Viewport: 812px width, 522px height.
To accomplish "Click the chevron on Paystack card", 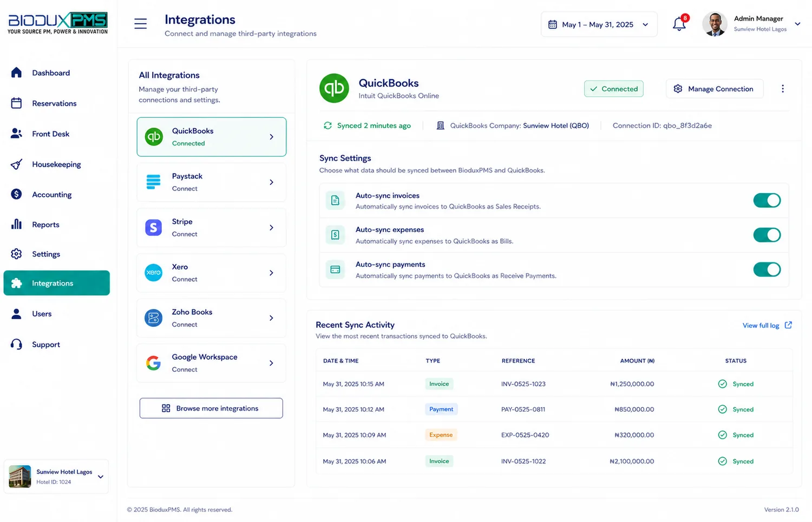I will click(x=272, y=182).
